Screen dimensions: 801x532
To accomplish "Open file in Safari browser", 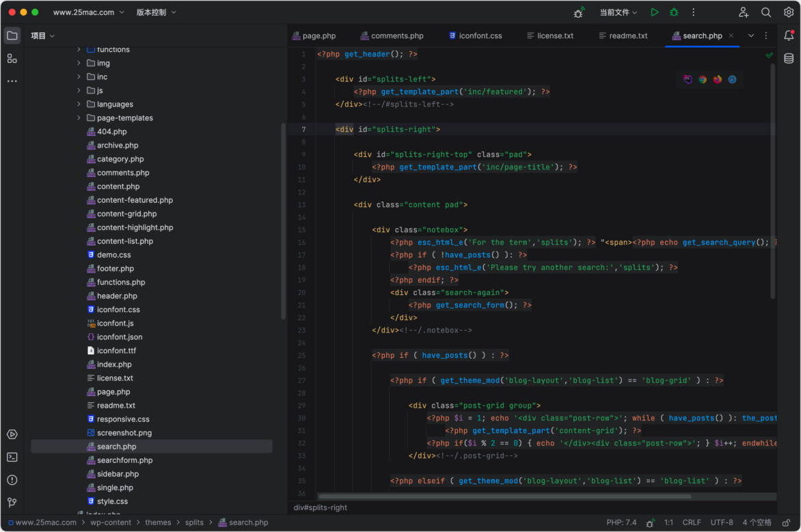I will pos(732,79).
